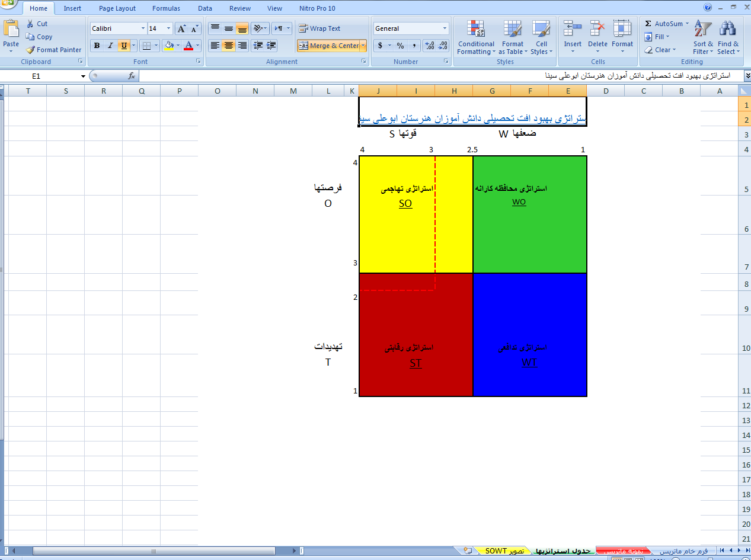
Task: Toggle Bold formatting
Action: click(97, 46)
